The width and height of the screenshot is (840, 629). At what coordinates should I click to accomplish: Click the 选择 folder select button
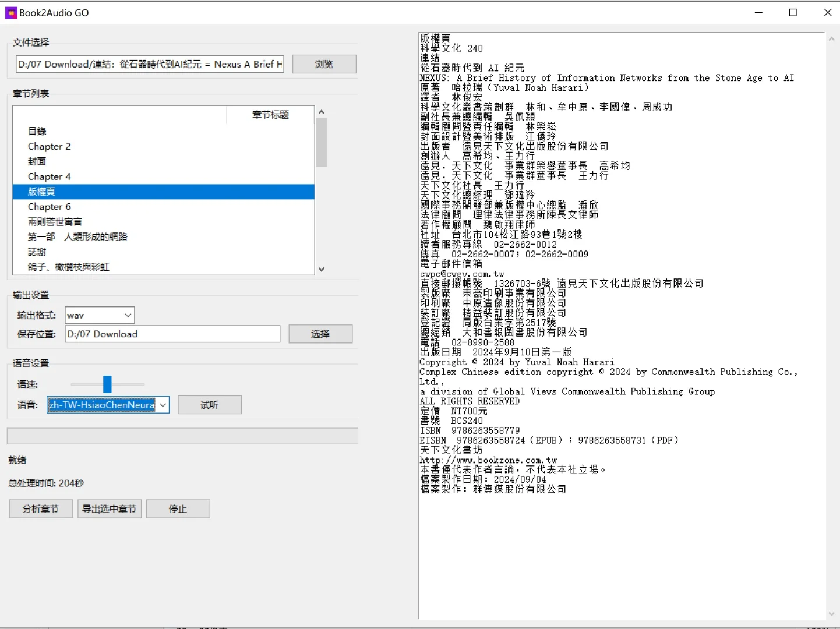320,334
